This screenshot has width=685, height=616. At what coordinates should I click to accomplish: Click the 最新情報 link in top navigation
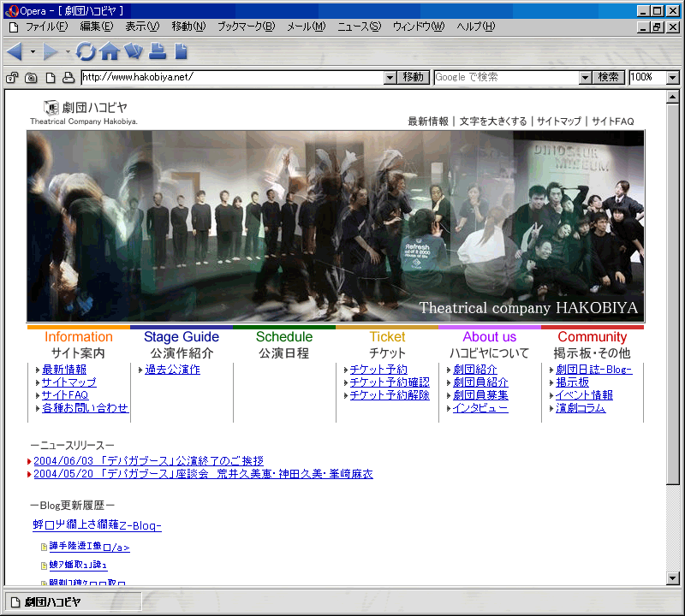click(428, 121)
